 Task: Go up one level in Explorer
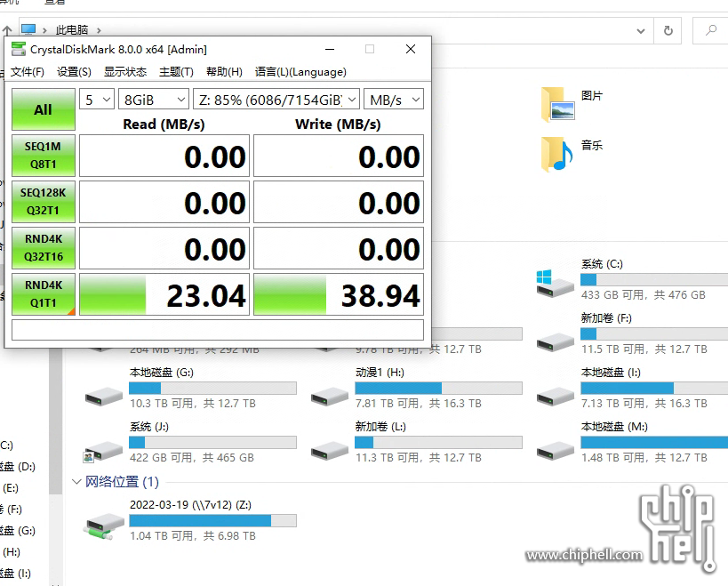click(7, 30)
